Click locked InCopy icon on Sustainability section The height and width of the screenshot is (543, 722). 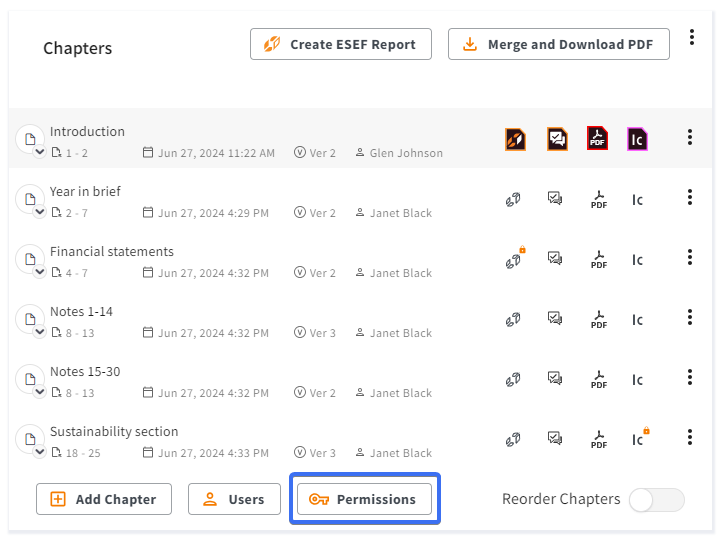click(x=640, y=438)
